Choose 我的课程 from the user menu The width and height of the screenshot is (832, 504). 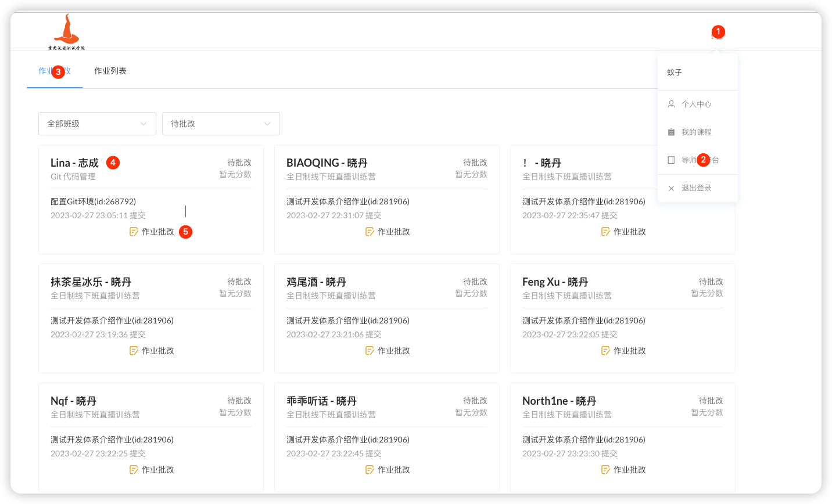[x=696, y=132]
